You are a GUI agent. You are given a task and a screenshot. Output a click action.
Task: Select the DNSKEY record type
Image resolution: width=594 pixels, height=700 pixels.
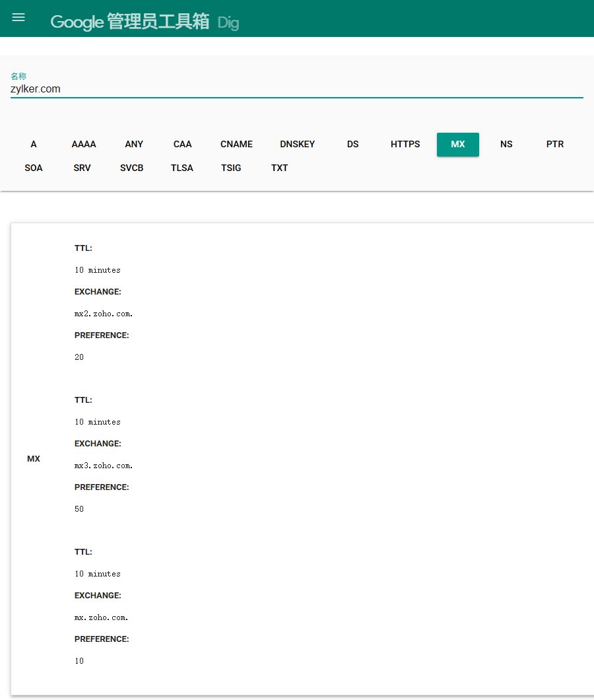(297, 144)
